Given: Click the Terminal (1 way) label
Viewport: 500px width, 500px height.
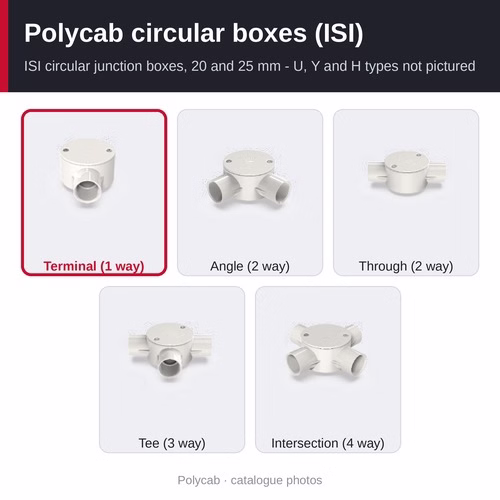Looking at the screenshot, I should point(94,266).
